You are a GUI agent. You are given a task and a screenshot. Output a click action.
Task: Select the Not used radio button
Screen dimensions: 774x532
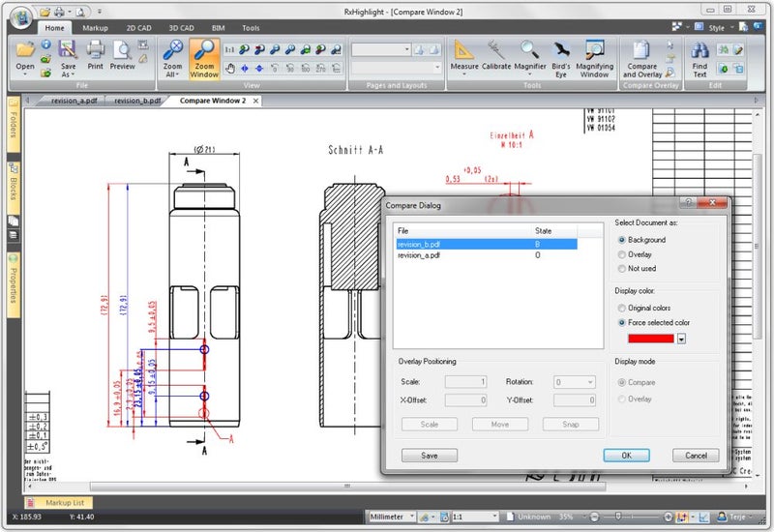point(622,269)
